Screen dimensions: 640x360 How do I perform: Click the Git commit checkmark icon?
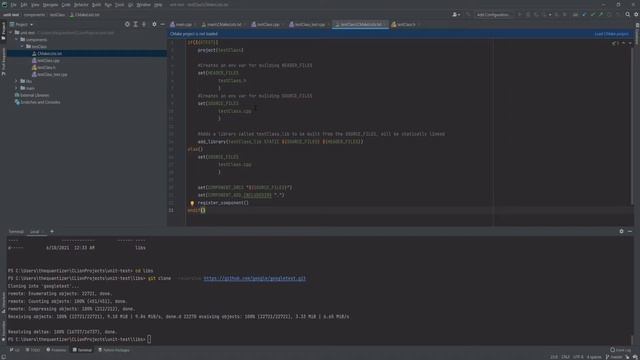coord(593,15)
